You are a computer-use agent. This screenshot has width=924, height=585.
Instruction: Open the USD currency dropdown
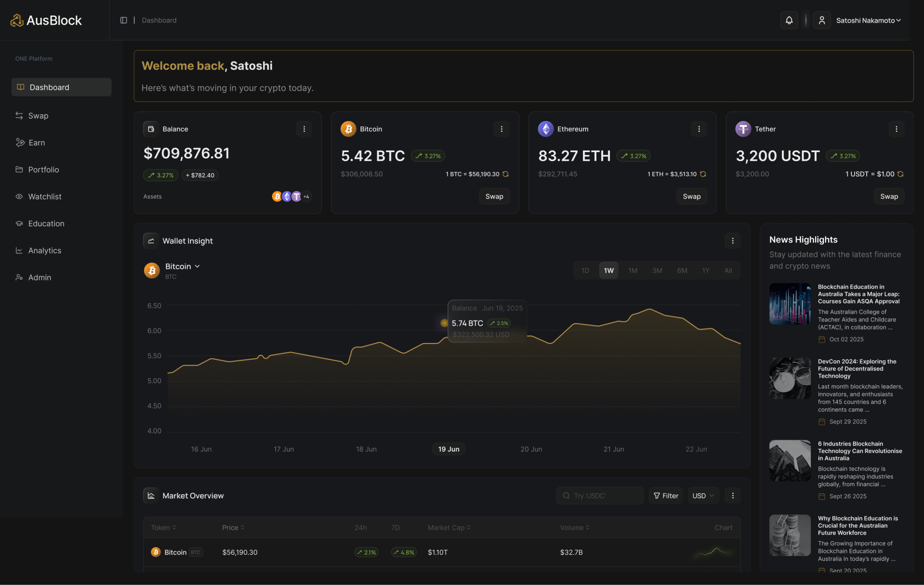coord(703,496)
